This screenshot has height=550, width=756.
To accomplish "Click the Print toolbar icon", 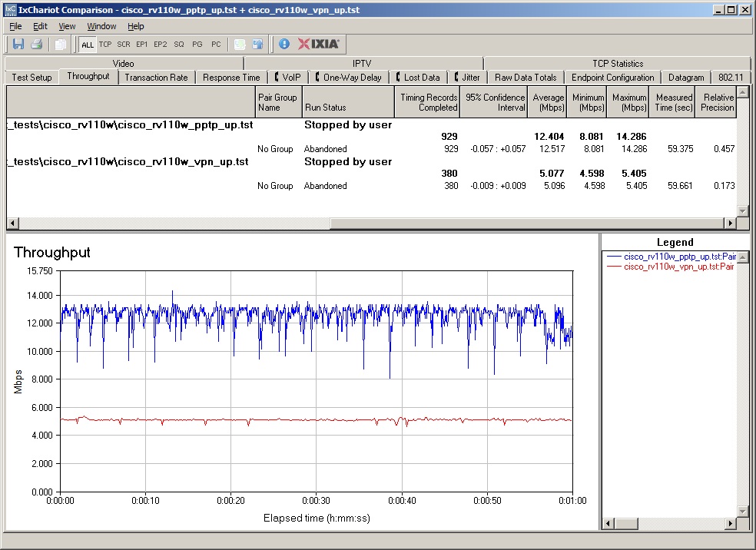I will click(37, 45).
